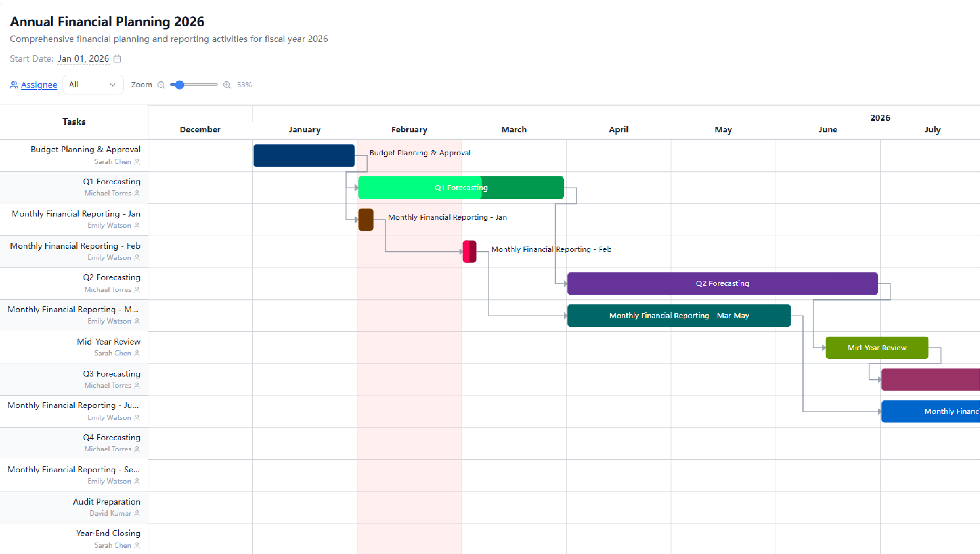Click the Assignee link
The height and width of the screenshot is (554, 980).
(x=39, y=85)
